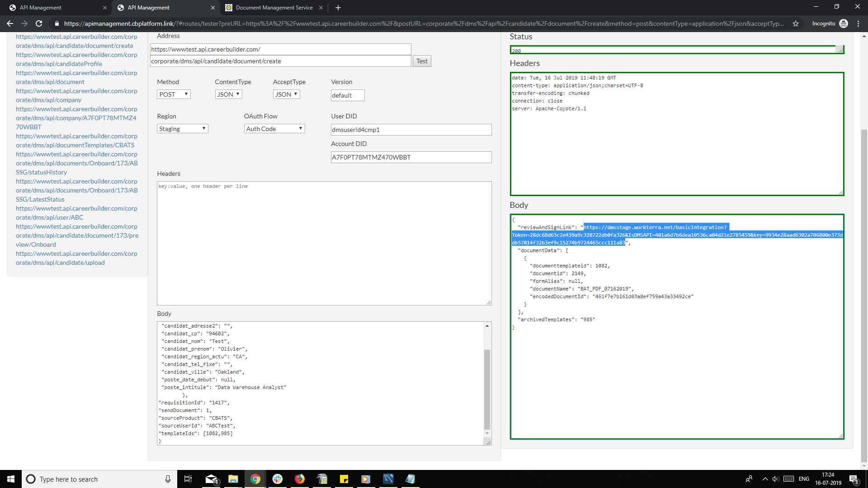Open the candidate/document/create history link
This screenshot has width=868, height=488.
[x=76, y=41]
